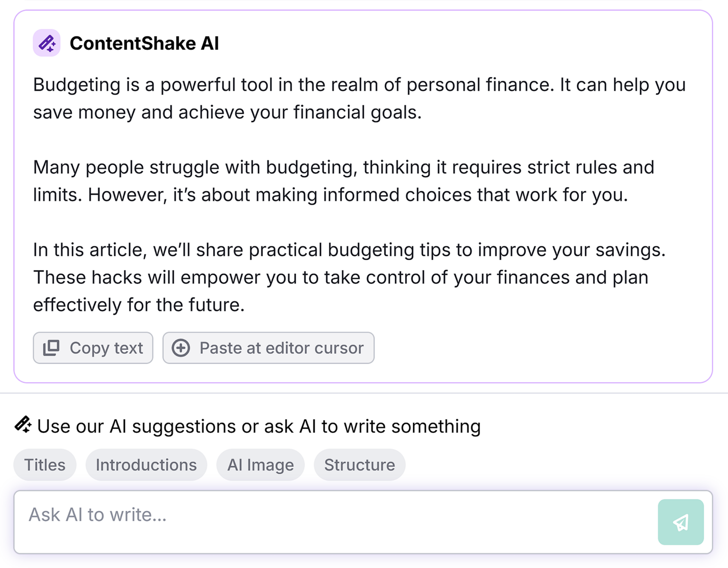Screen dimensions: 728x568
Task: Click the ContentShake AI title text
Action: tap(145, 43)
